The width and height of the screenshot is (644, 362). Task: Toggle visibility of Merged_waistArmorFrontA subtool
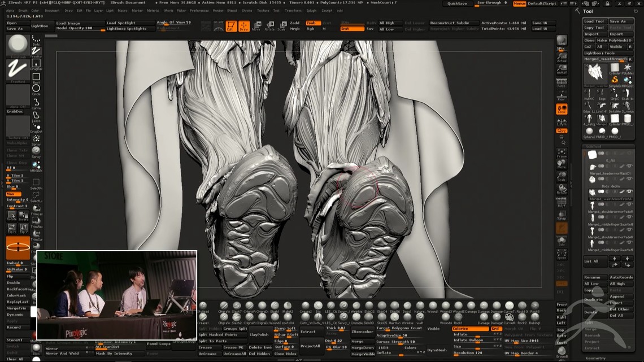pos(629,191)
